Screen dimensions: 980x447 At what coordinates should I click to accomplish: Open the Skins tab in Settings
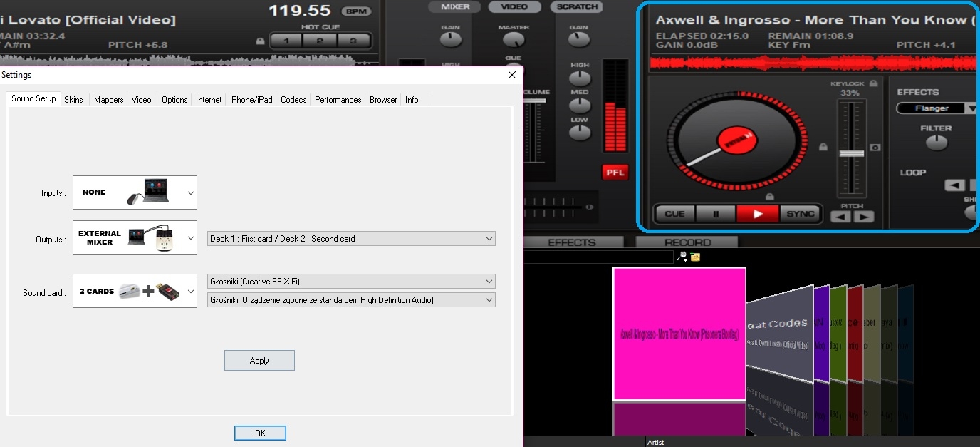point(73,100)
